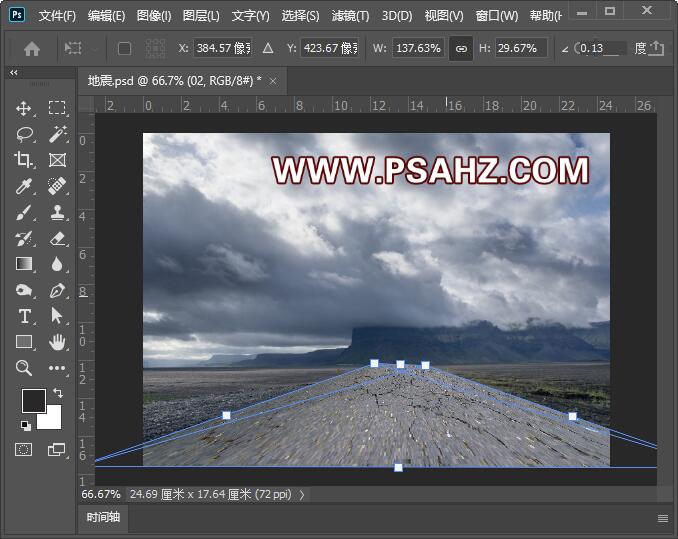Change screen mode icon
The width and height of the screenshot is (678, 539).
click(x=56, y=450)
